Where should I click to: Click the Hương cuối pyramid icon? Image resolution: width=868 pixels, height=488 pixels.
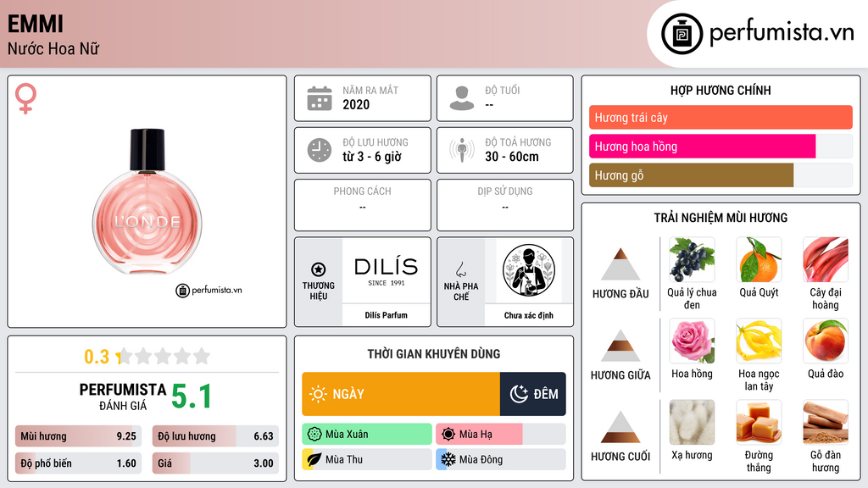[620, 427]
